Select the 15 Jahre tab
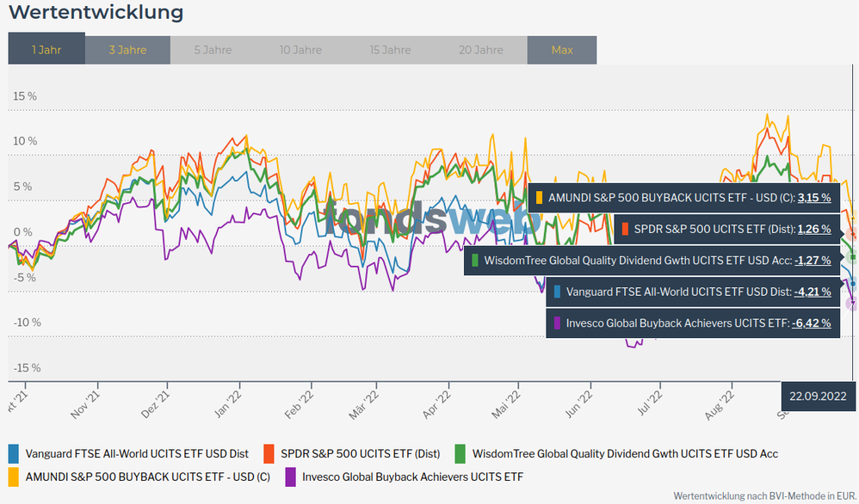The image size is (859, 504). 390,49
